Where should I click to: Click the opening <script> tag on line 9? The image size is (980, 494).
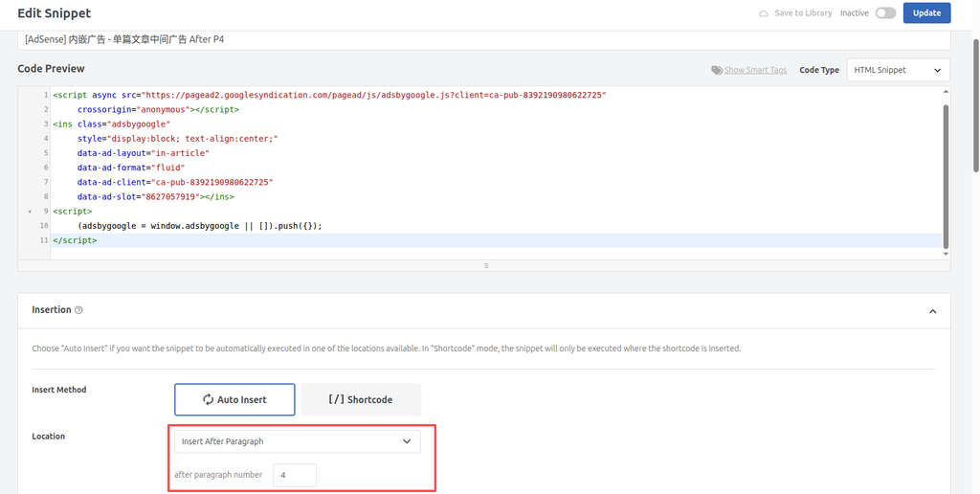(73, 212)
